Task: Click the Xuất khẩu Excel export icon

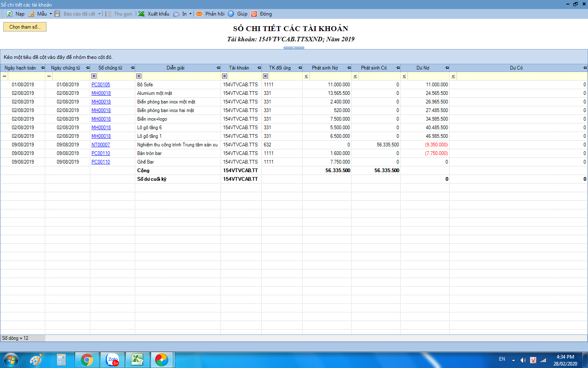Action: click(141, 14)
